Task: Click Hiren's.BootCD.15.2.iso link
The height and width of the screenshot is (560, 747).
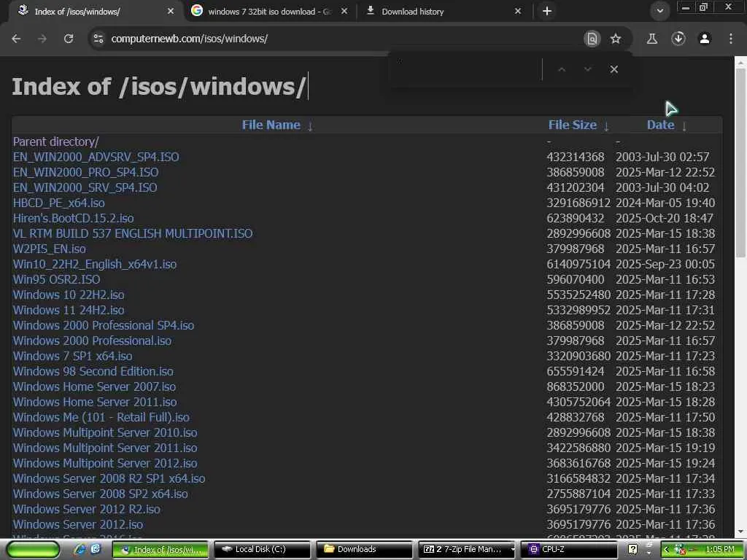Action: pos(74,218)
